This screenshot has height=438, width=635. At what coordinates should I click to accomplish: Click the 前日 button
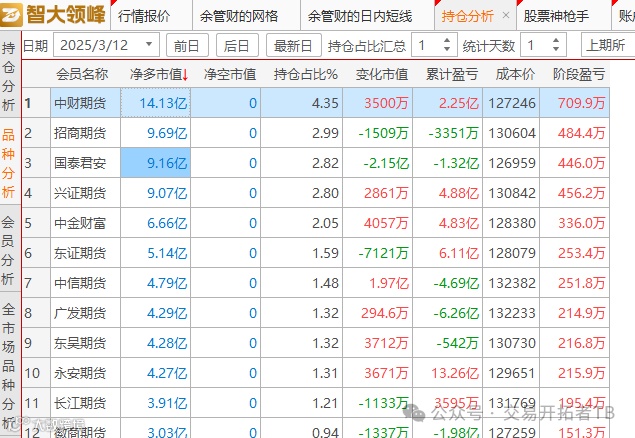pyautogui.click(x=187, y=45)
